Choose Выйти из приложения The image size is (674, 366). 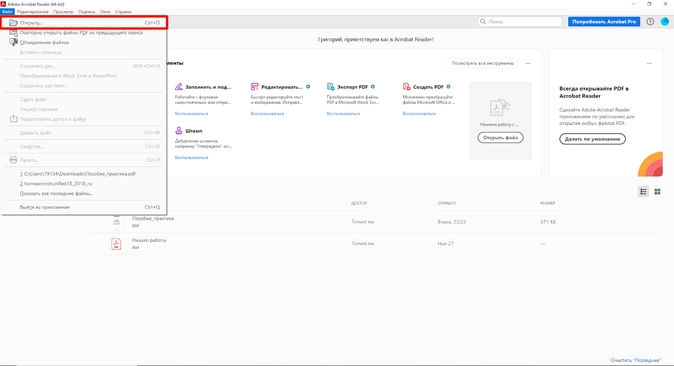84,207
